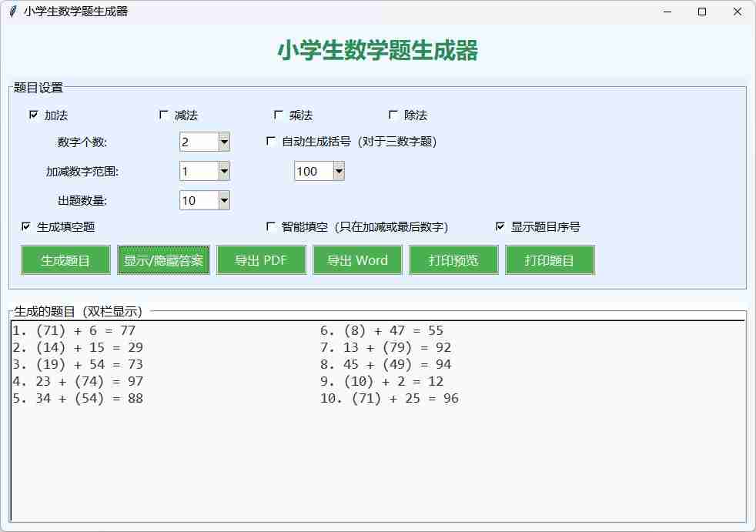
Task: Uncheck 显示题目序号 option
Action: coord(500,226)
